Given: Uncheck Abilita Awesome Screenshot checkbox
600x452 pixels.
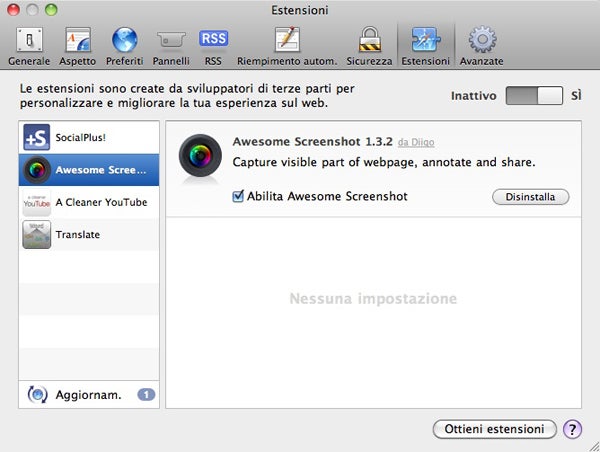Looking at the screenshot, I should tap(238, 197).
